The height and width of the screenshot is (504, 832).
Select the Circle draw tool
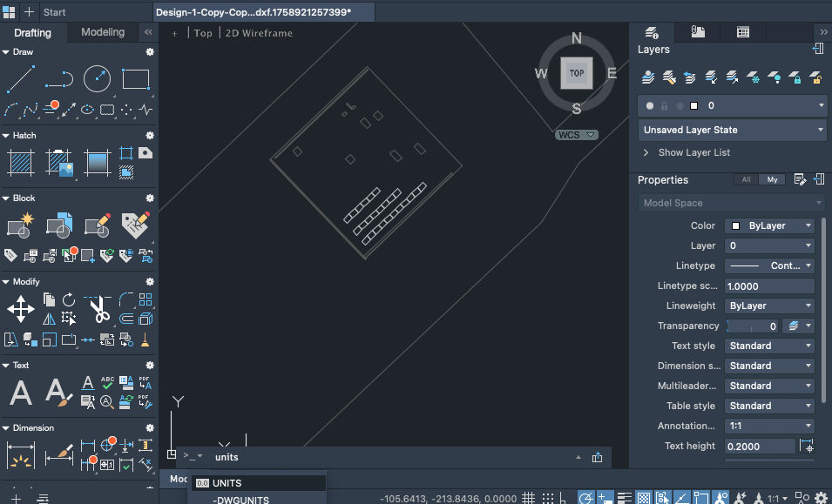(97, 79)
